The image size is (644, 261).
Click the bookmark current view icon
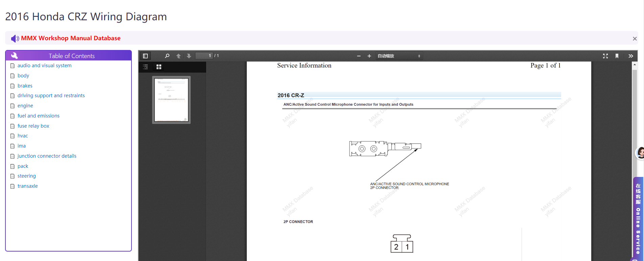coord(617,56)
